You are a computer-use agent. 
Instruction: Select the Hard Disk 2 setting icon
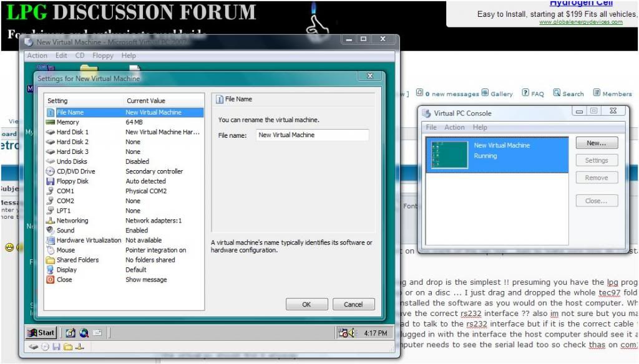pyautogui.click(x=51, y=141)
